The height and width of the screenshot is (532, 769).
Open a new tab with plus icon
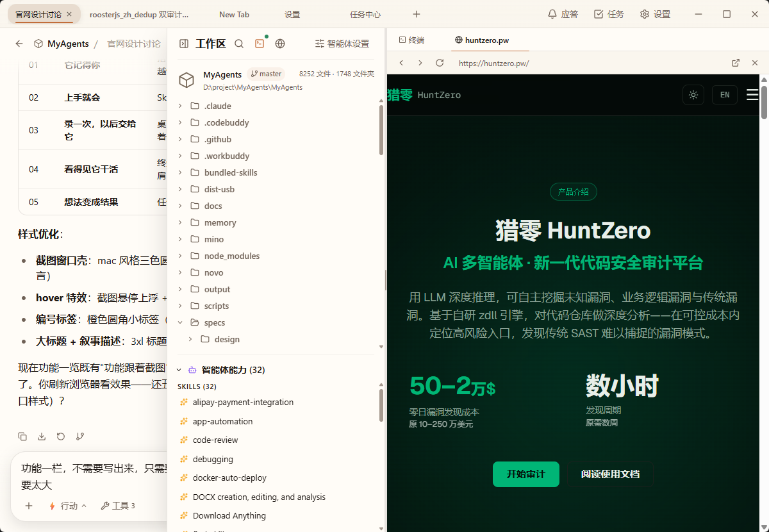pos(417,14)
